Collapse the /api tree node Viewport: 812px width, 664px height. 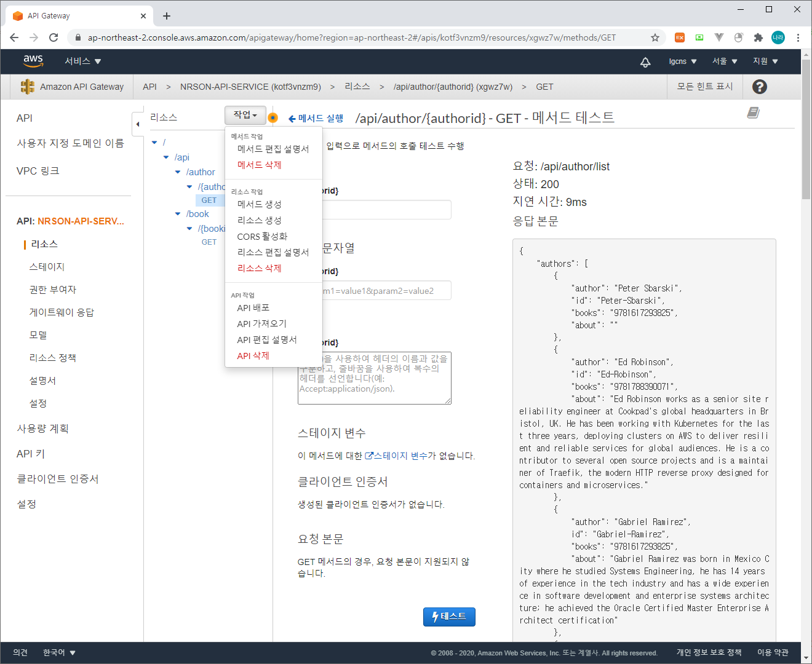(166, 157)
